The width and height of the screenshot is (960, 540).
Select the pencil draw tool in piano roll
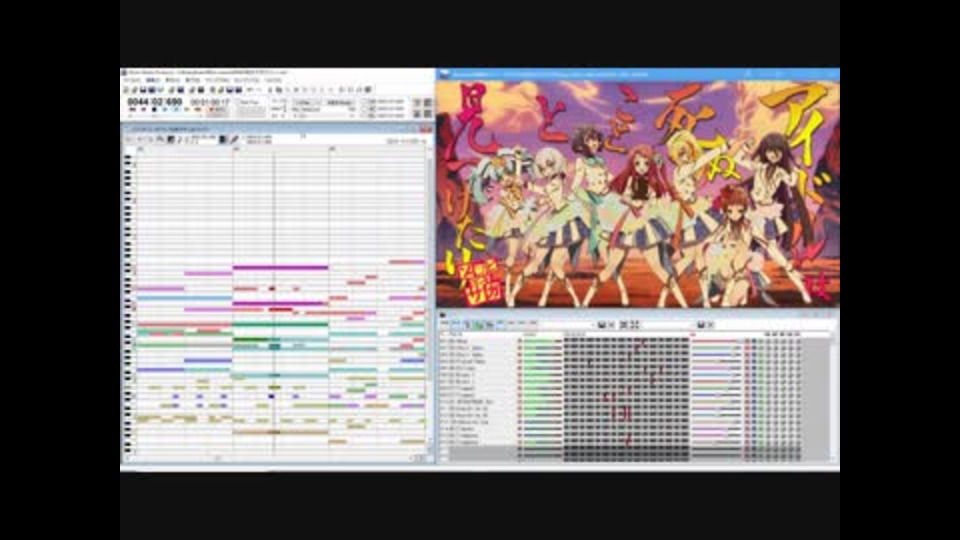[234, 140]
